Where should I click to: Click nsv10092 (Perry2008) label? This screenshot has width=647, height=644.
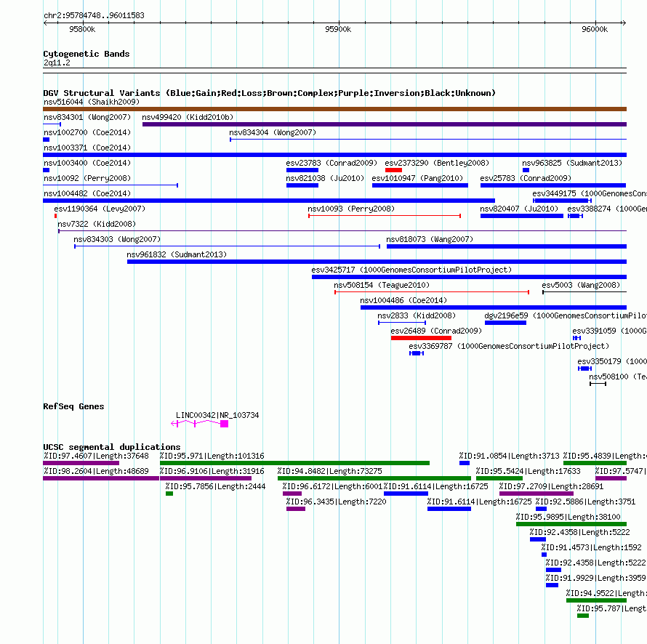[87, 178]
